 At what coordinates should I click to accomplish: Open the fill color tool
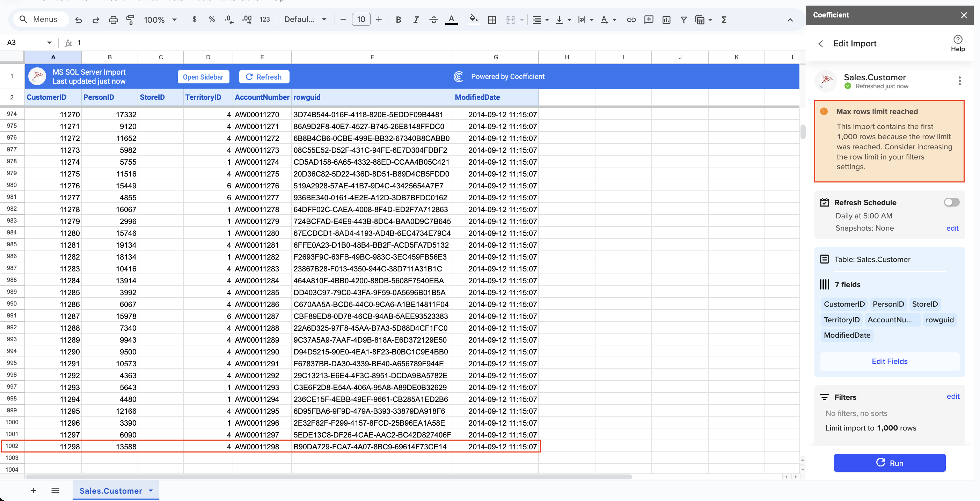(x=474, y=20)
